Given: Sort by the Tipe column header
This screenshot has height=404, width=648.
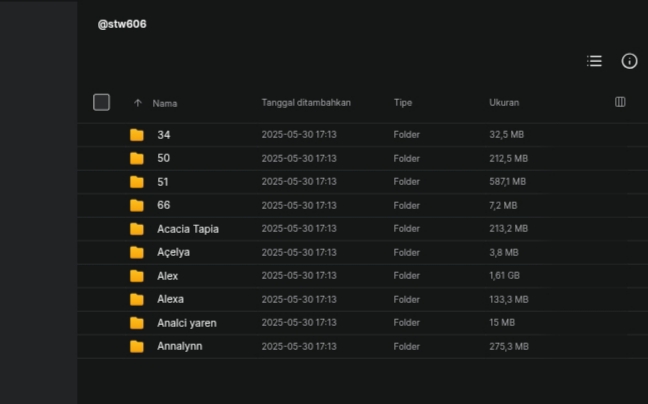Looking at the screenshot, I should (403, 102).
